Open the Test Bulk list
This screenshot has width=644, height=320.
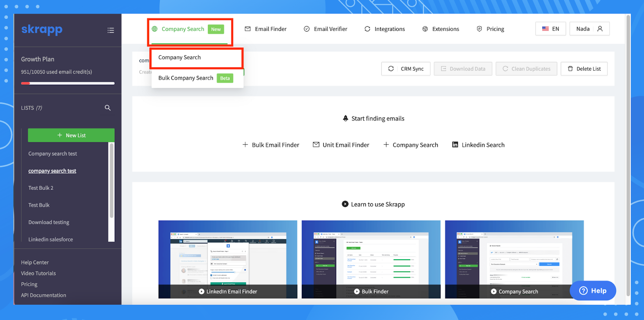tap(39, 205)
